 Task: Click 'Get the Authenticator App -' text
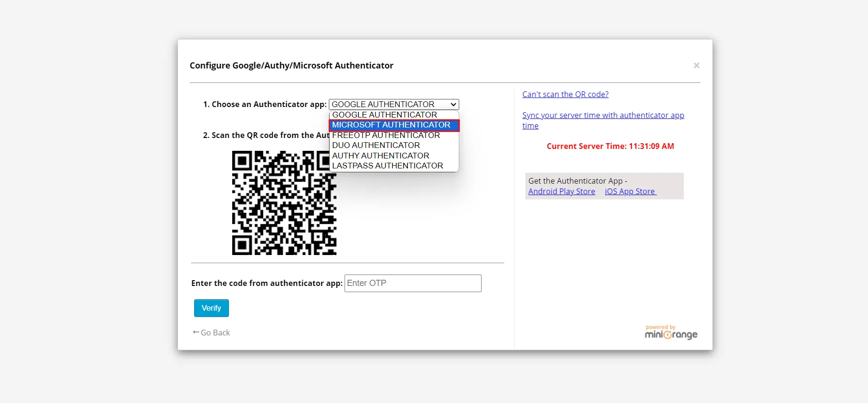point(578,181)
